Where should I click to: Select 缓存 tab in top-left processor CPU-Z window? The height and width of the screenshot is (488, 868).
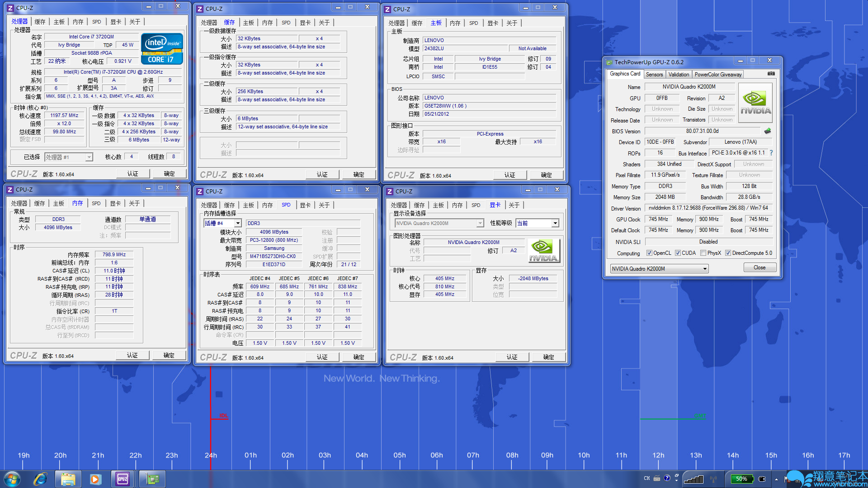40,22
